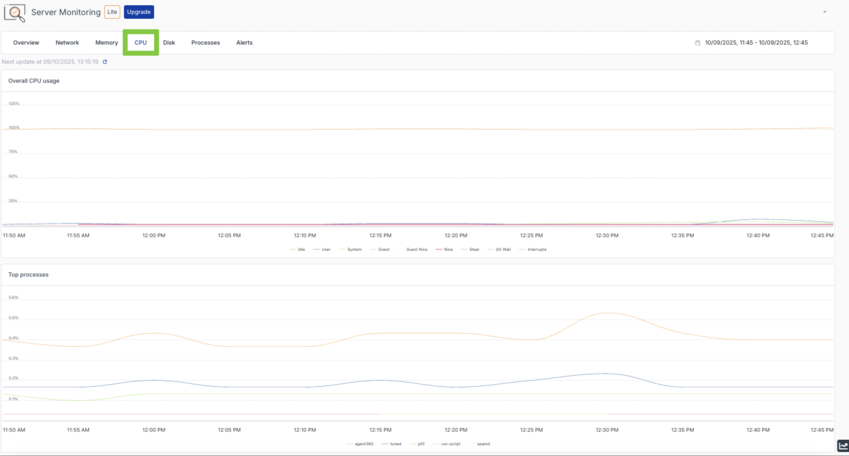Toggle Idle series in CPU usage legend
Viewport: 849px width, 456px height.
click(x=298, y=249)
